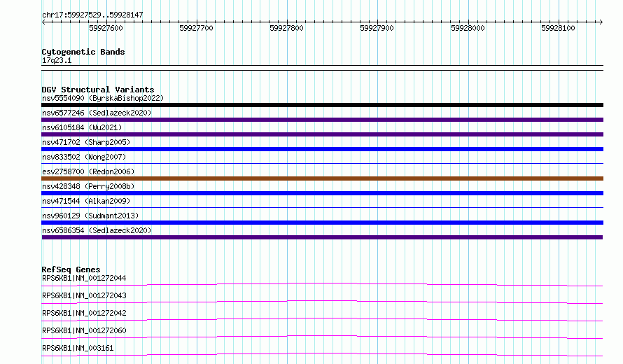Click the black nsv5554090 variant bar
The image size is (623, 364).
322,105
